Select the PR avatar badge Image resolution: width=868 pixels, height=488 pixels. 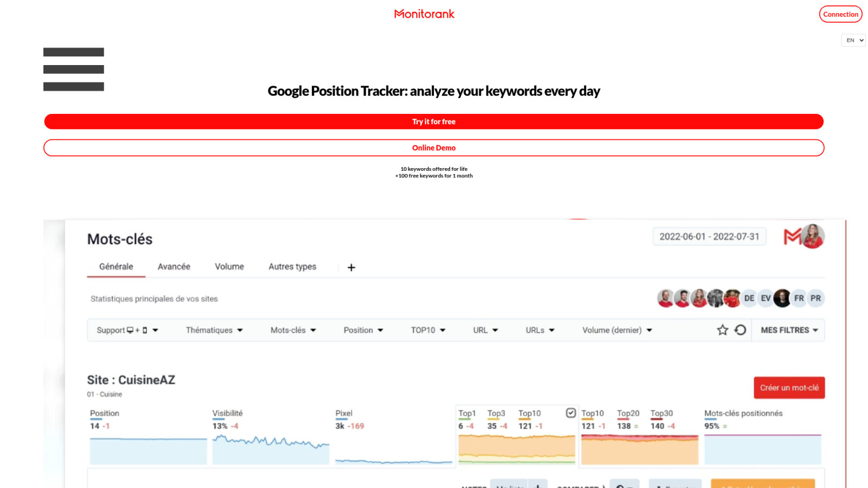pyautogui.click(x=816, y=298)
